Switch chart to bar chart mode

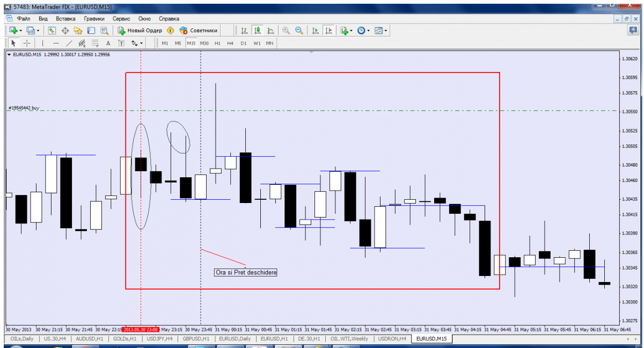click(x=245, y=31)
